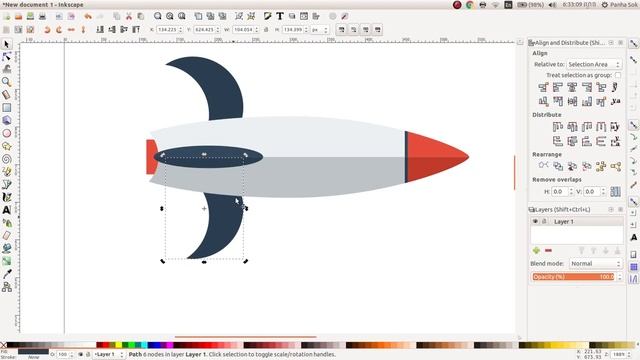This screenshot has width=640, height=360.
Task: Open Fill and Stroke dialog icon
Action: (267, 16)
